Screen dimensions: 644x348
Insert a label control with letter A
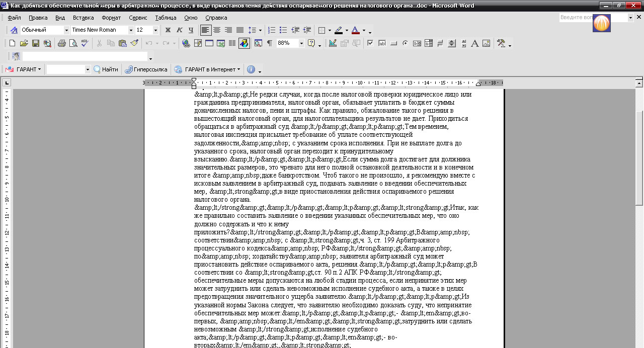[474, 43]
